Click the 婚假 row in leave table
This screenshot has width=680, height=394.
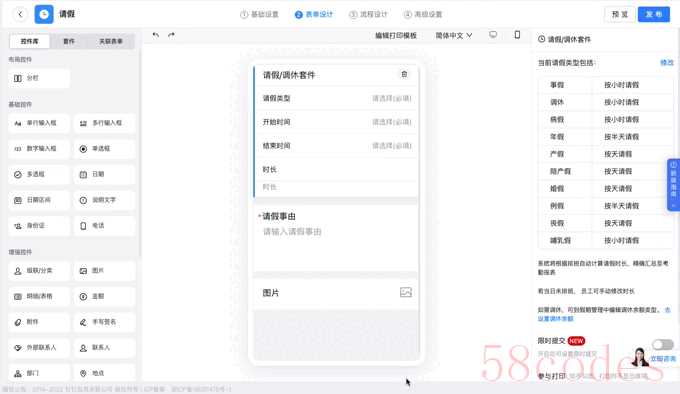[605, 189]
